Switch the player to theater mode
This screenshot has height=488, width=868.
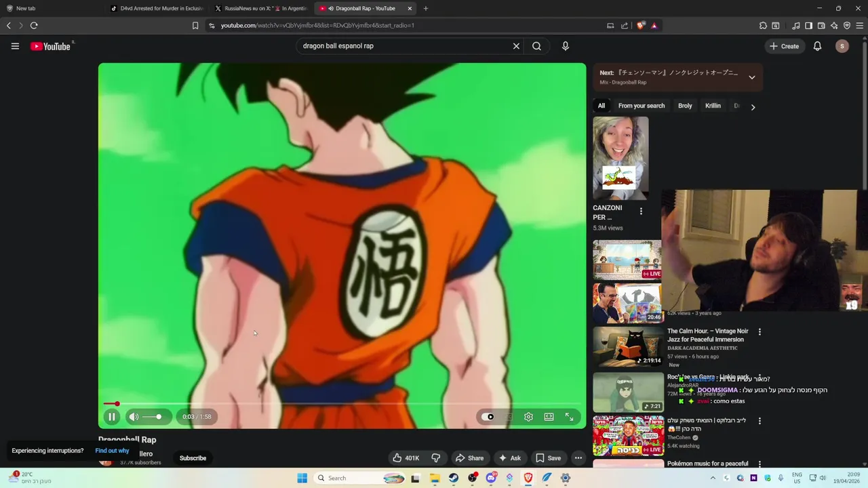pos(549,417)
